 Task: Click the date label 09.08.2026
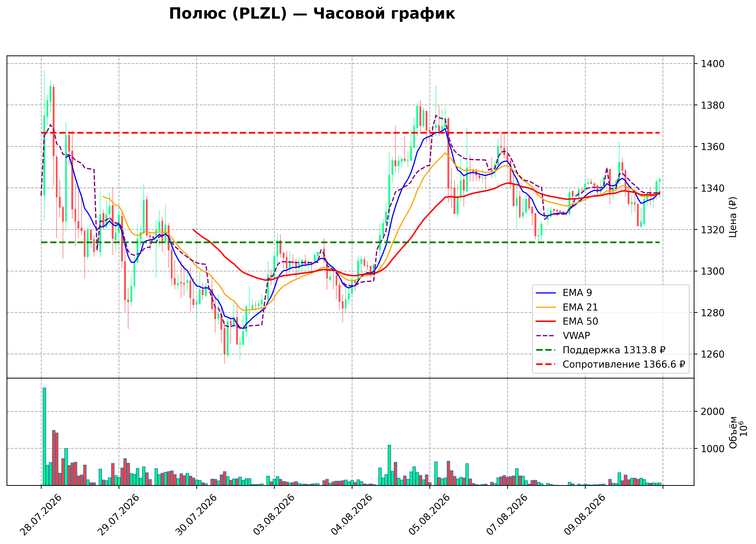point(585,515)
